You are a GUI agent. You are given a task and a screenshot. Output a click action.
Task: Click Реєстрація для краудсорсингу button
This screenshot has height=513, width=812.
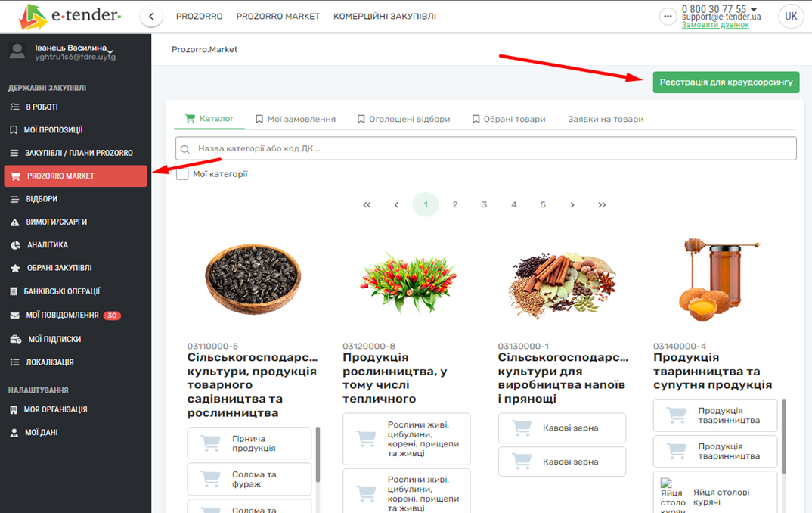(726, 82)
